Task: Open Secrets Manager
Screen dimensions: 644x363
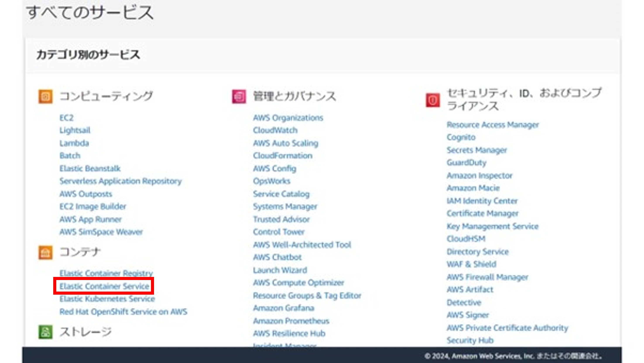Action: click(477, 150)
